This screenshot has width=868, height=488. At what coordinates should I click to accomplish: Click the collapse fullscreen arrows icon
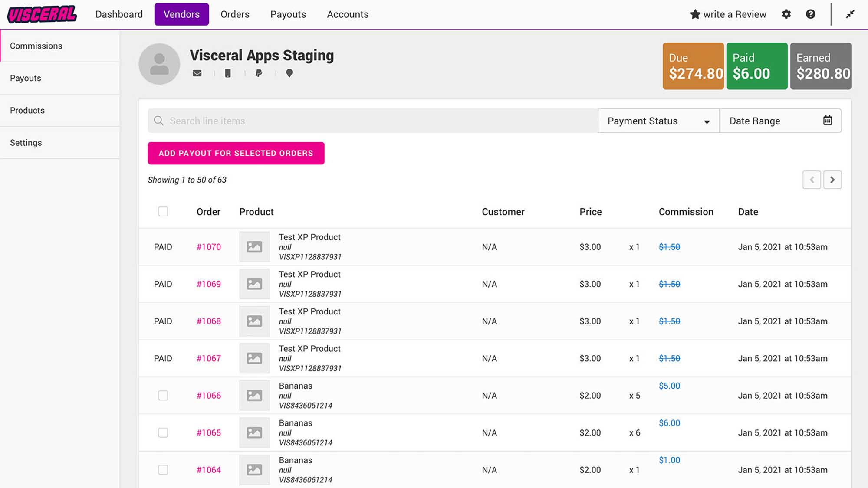coord(850,14)
